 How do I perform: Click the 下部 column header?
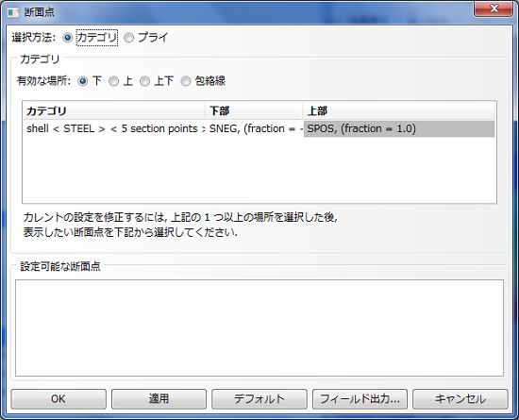coord(254,110)
